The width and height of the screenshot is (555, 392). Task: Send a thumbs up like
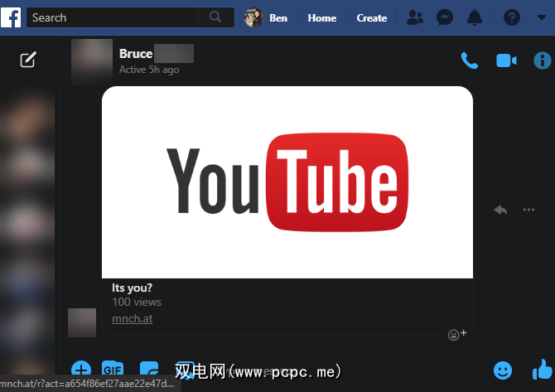[x=541, y=370]
